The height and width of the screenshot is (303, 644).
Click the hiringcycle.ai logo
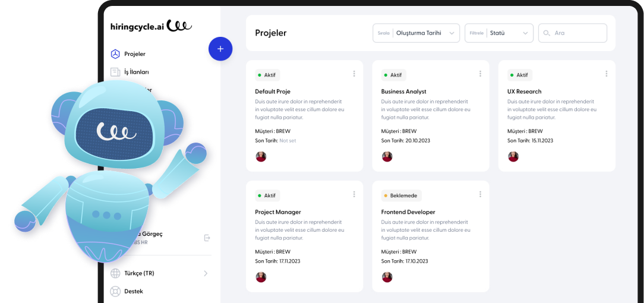[x=151, y=26]
